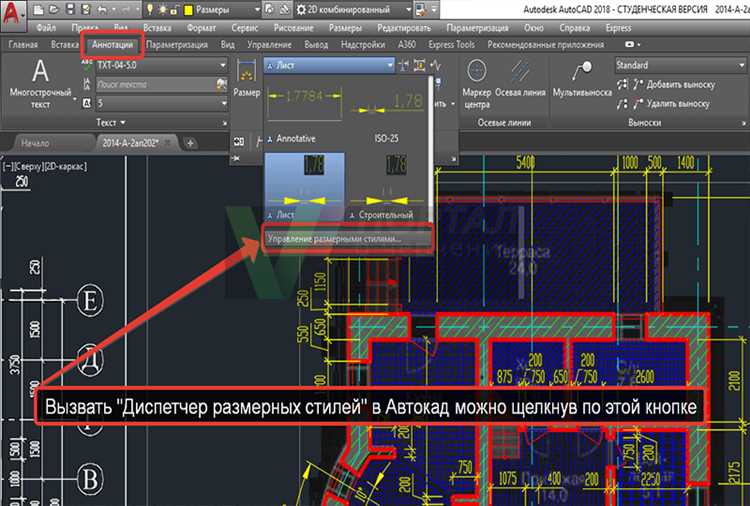Open the Окно menu
This screenshot has width=750, height=506.
point(533,28)
